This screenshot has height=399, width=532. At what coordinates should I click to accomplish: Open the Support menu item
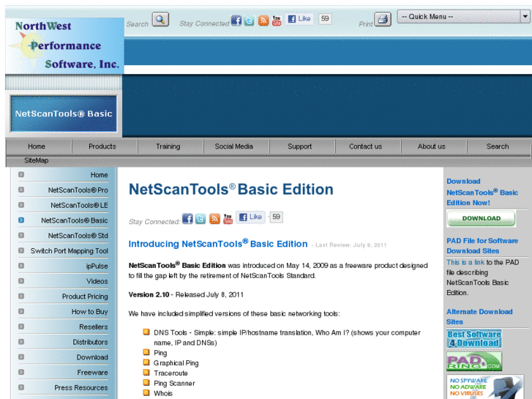coord(299,146)
